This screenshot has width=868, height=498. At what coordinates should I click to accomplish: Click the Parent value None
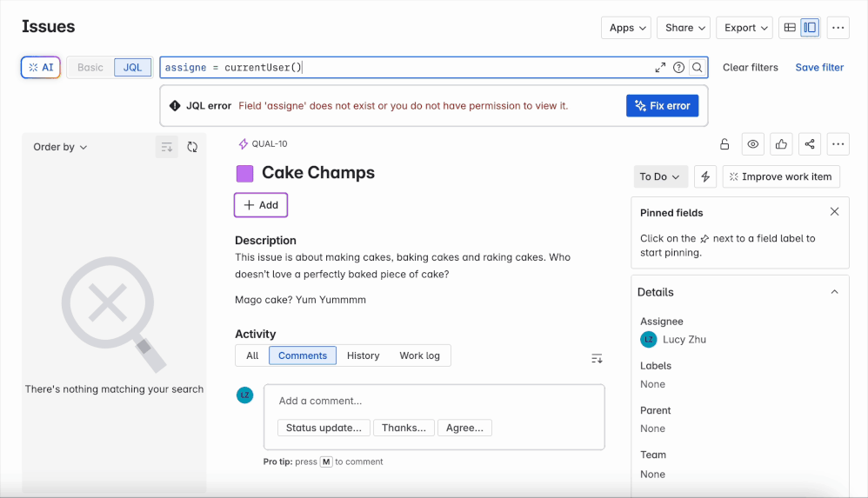[652, 428]
